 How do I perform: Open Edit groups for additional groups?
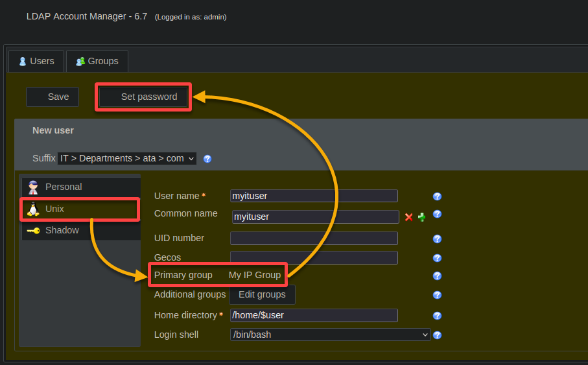tap(262, 294)
